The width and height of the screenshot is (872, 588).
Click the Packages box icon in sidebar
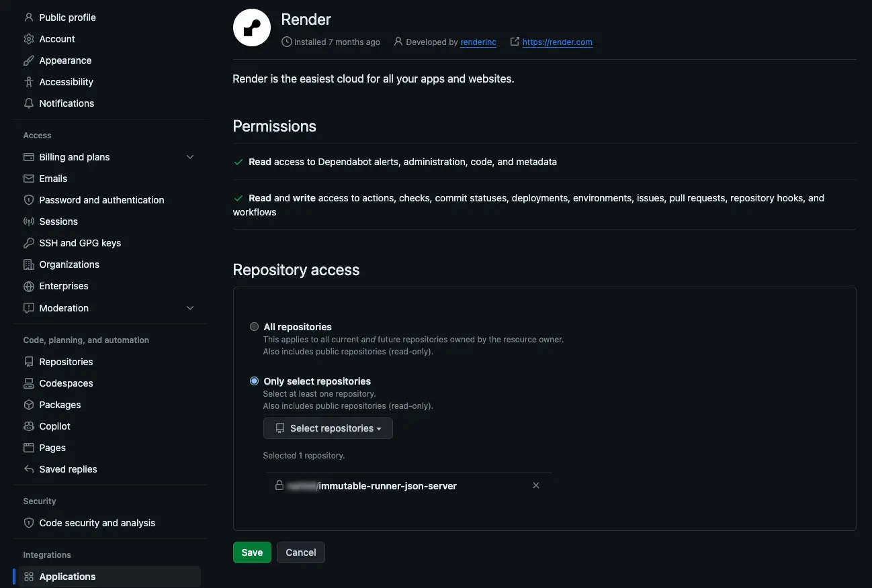click(x=28, y=404)
